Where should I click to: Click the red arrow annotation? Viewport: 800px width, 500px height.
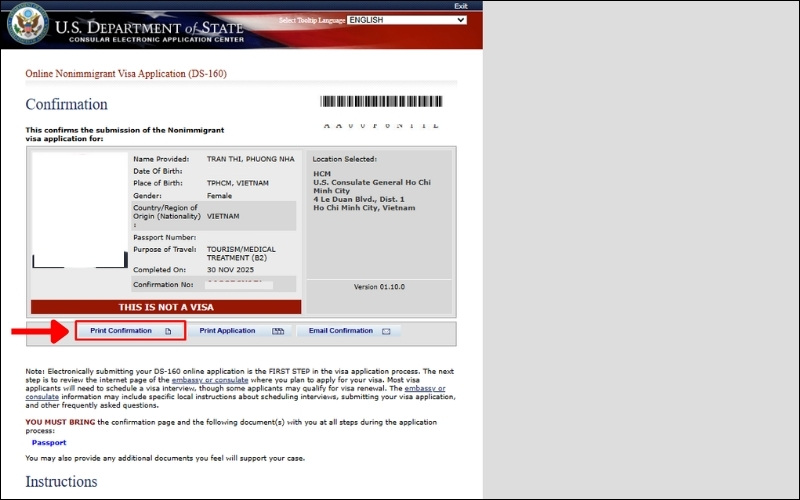(x=39, y=330)
